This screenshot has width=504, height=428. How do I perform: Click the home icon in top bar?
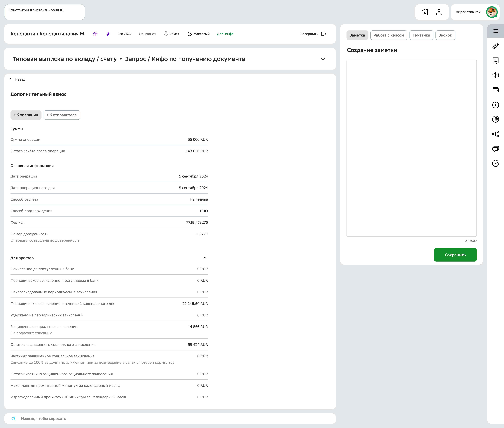point(425,12)
